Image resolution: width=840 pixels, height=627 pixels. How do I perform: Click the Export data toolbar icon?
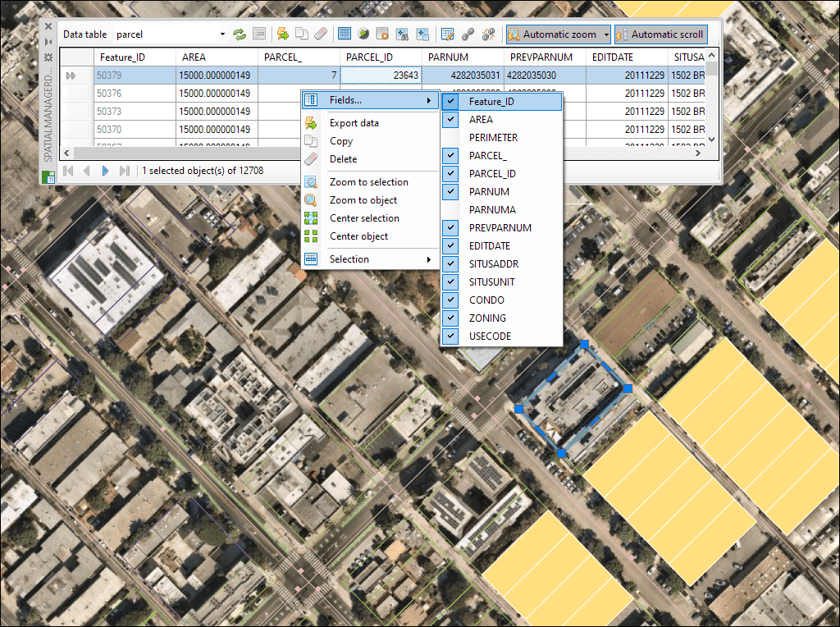(x=283, y=34)
